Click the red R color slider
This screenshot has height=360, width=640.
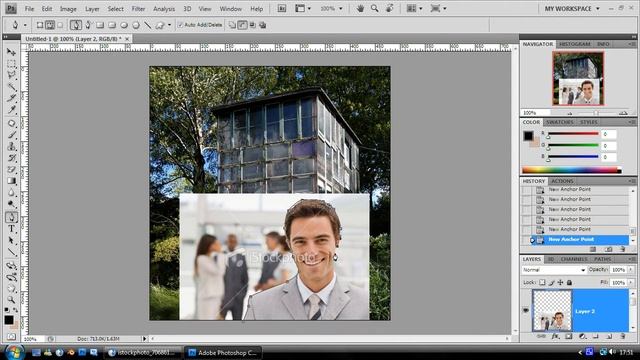tap(573, 134)
